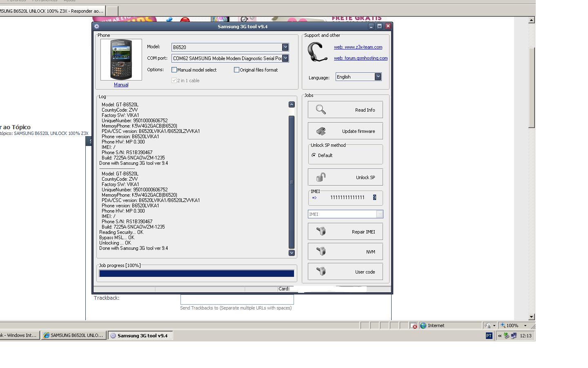Click the Read Info button
This screenshot has height=368, width=588.
(x=345, y=110)
